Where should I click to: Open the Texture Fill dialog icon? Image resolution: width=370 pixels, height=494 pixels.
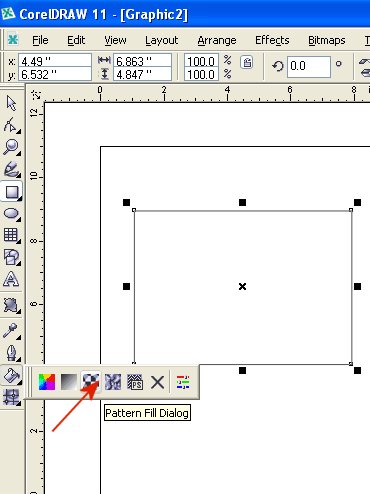point(113,382)
